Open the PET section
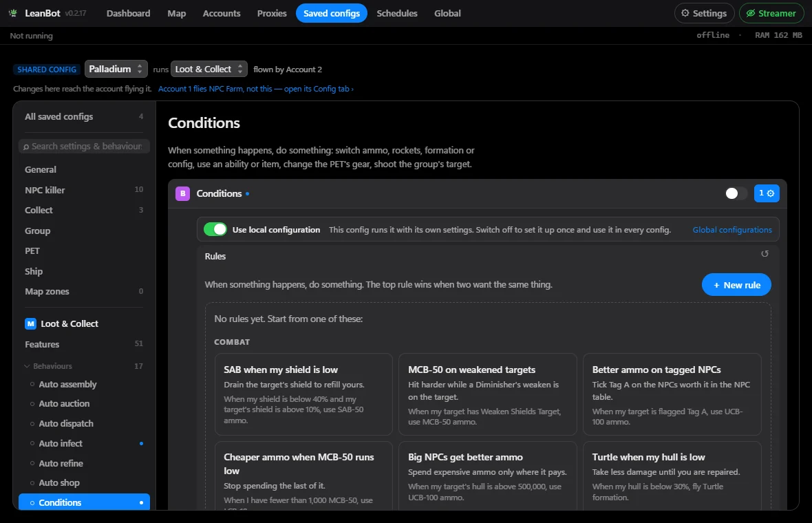This screenshot has height=523, width=812. pos(84,251)
